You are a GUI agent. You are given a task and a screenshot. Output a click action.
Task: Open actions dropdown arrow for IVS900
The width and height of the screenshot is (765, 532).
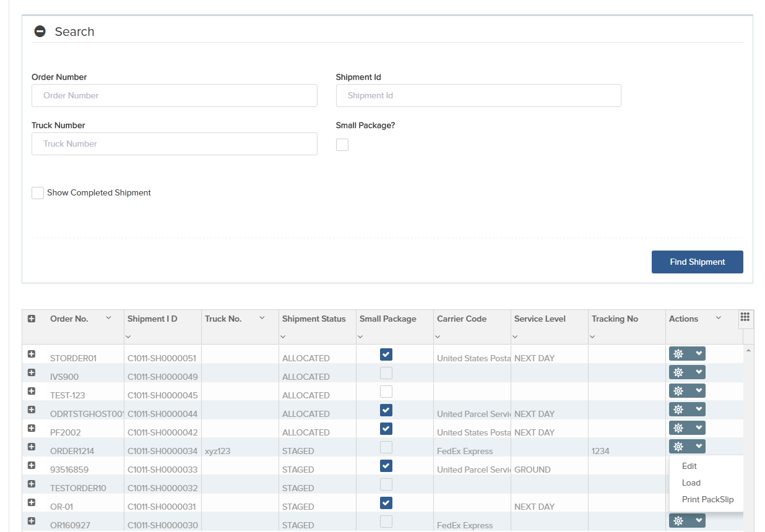[699, 372]
